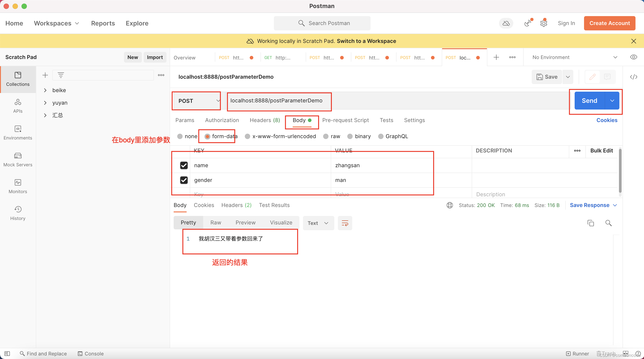Click the Bulk Edit link
The width and height of the screenshot is (644, 359).
601,151
